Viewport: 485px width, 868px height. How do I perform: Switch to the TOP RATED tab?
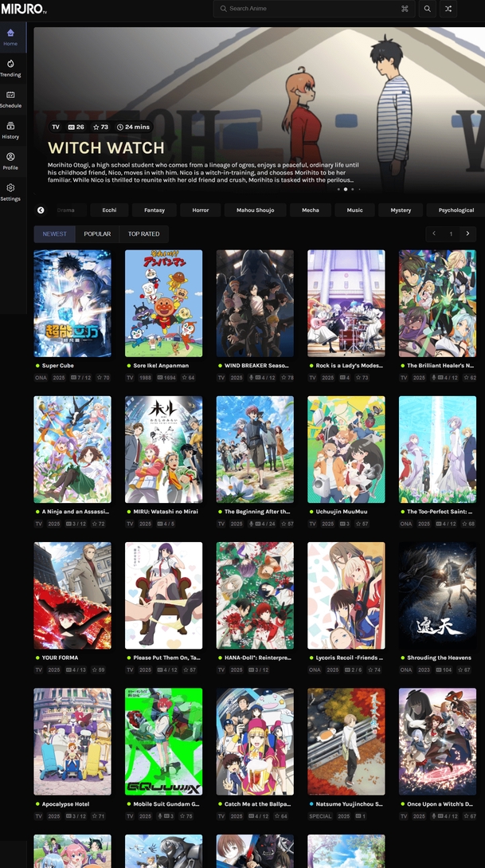pyautogui.click(x=144, y=234)
